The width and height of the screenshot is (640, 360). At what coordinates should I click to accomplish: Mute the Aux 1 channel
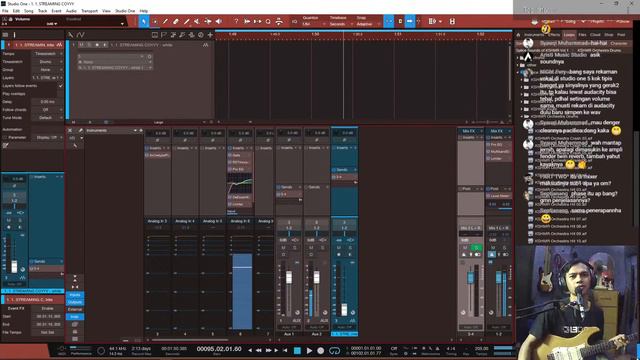click(x=284, y=248)
